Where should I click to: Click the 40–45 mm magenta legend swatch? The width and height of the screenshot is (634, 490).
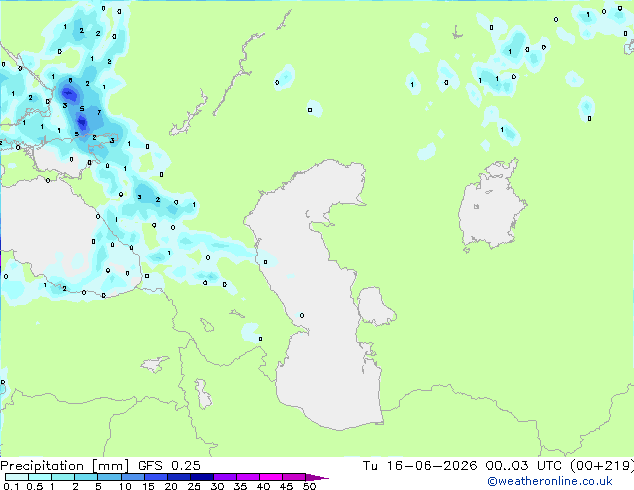pyautogui.click(x=271, y=477)
